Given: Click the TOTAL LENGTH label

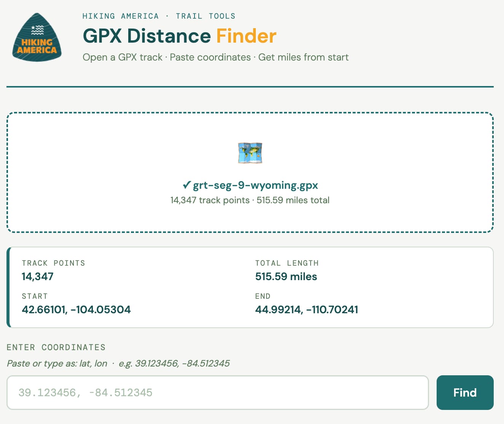Looking at the screenshot, I should [287, 263].
